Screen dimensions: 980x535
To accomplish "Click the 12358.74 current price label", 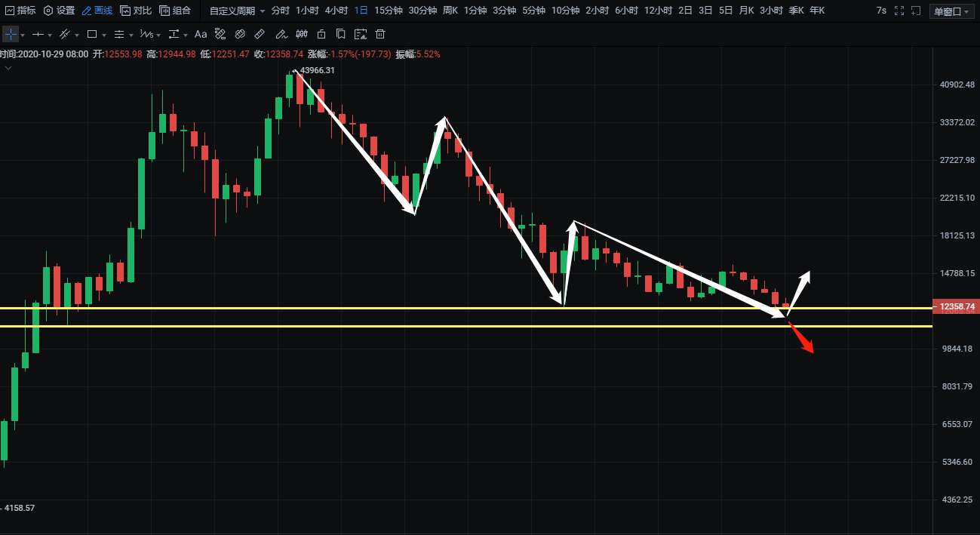I will tap(957, 307).
